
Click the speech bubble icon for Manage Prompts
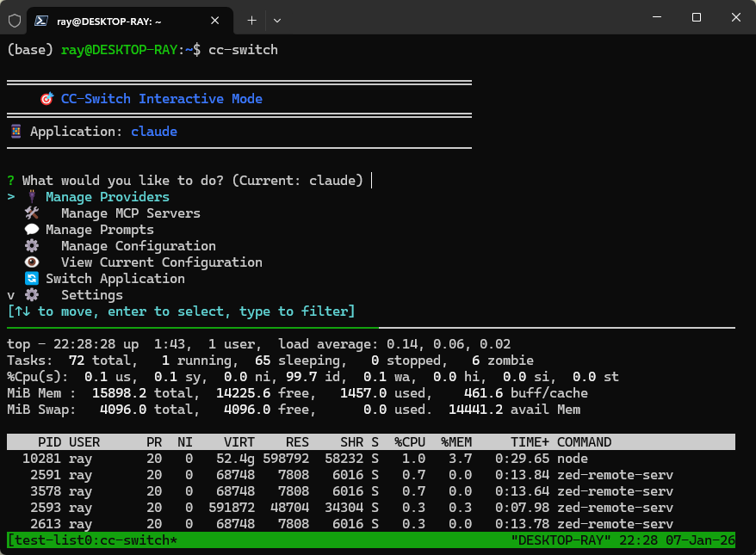pyautogui.click(x=32, y=230)
